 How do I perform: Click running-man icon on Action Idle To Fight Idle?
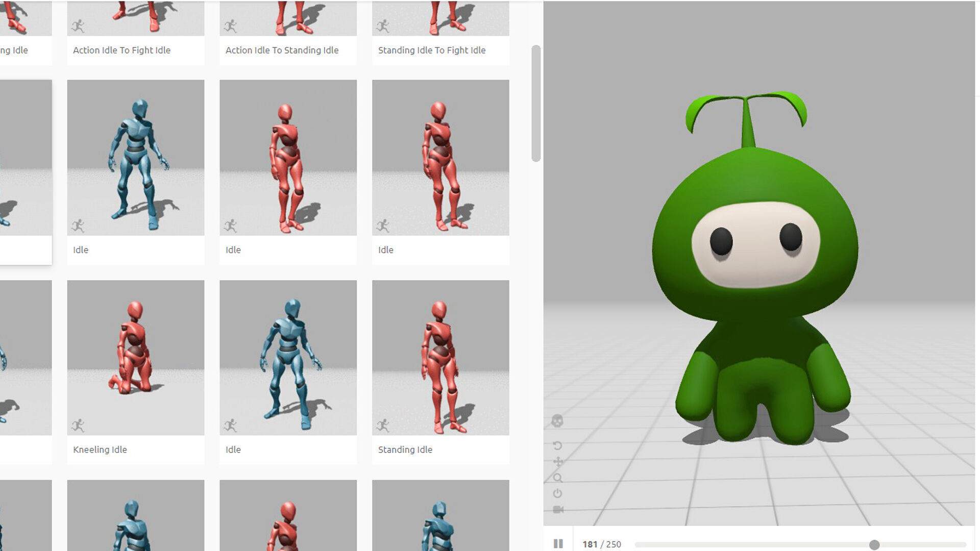click(x=78, y=26)
